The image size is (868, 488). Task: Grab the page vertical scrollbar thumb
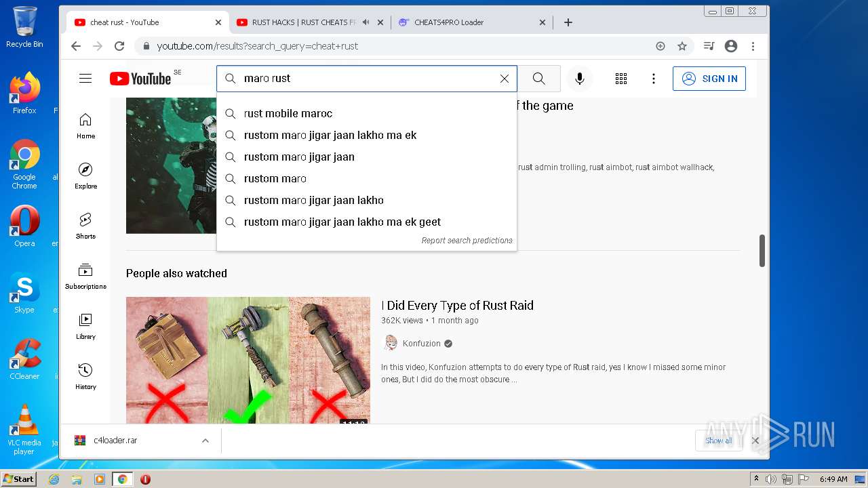coord(762,251)
